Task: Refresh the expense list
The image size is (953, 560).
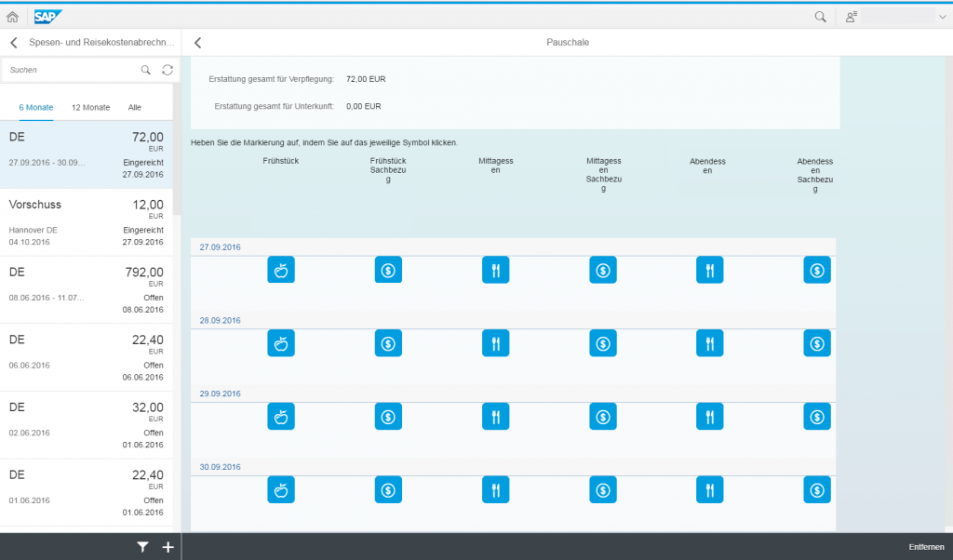Action: tap(168, 70)
